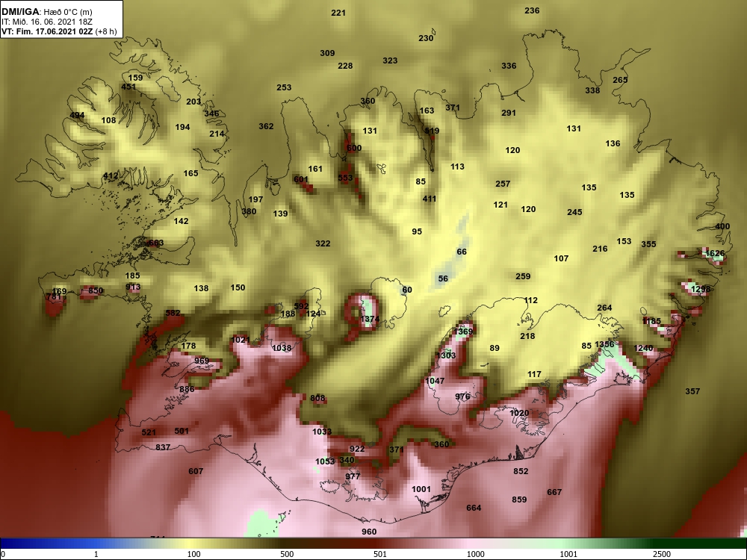
Task: Click the map value 1298
Action: point(701,289)
